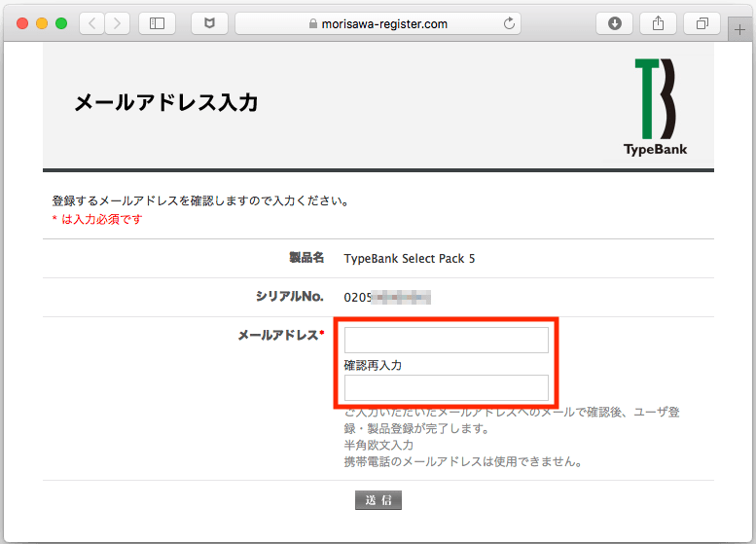Screen dimensions: 756x544
Task: Click the 登録するメールアドレスを確認 instruction line
Action: point(200,200)
